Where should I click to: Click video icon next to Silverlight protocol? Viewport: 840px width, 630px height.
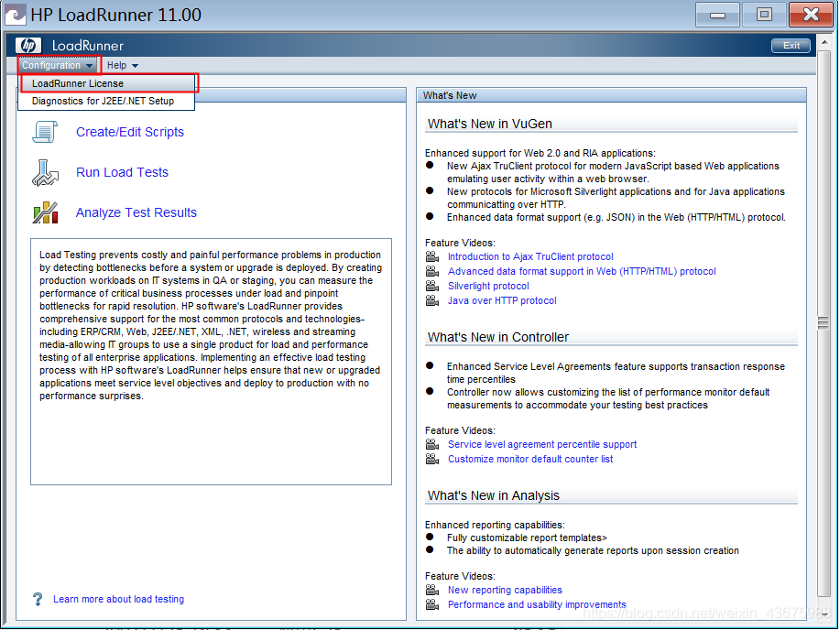[432, 286]
